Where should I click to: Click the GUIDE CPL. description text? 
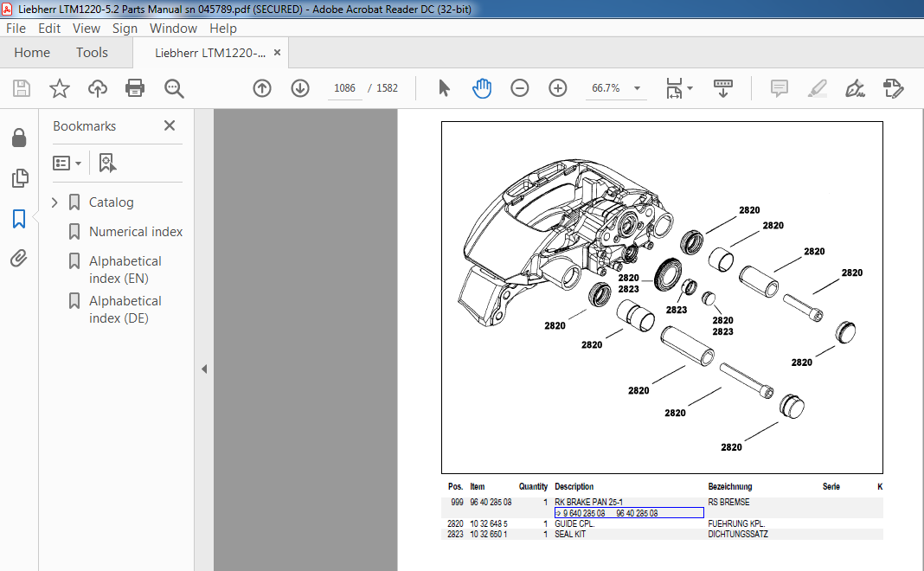coord(574,524)
